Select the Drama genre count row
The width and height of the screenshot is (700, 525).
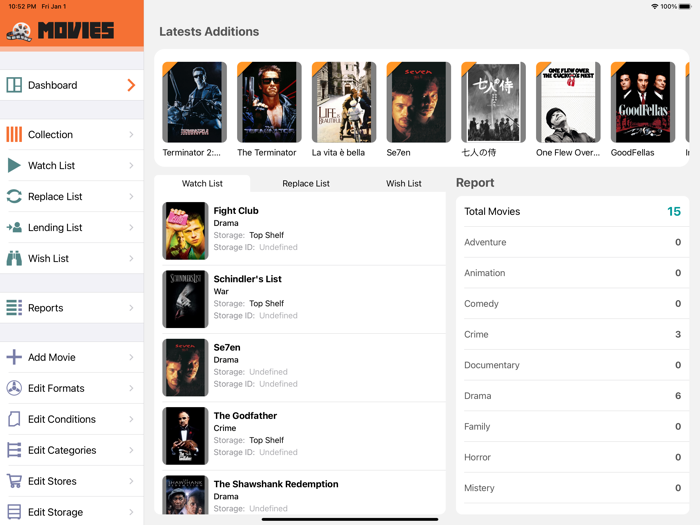click(x=572, y=396)
